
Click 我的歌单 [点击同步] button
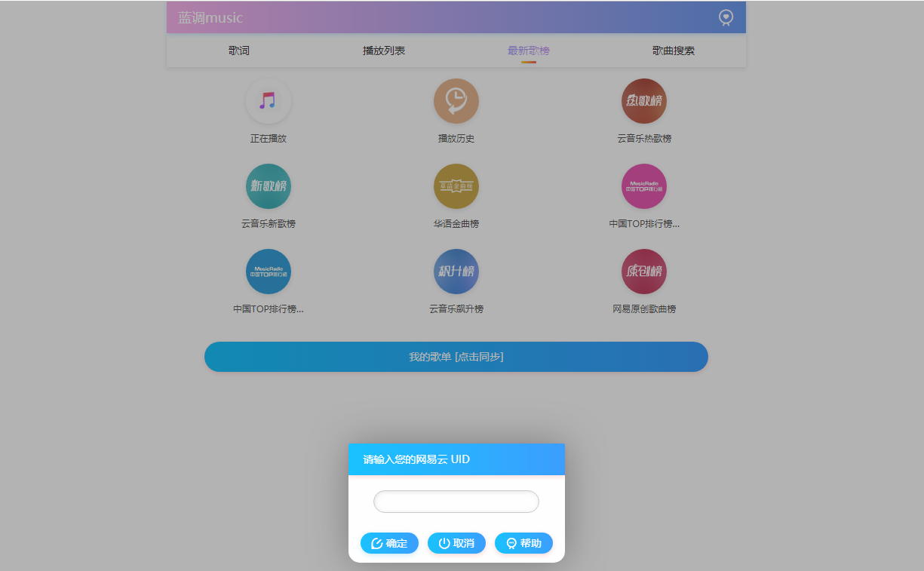pos(456,357)
